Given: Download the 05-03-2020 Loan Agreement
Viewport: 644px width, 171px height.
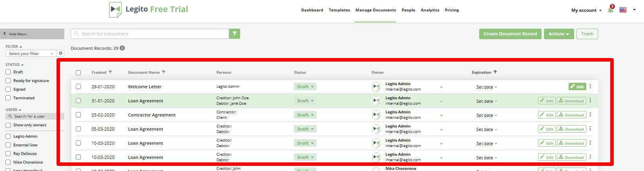Looking at the screenshot, I should tap(571, 129).
